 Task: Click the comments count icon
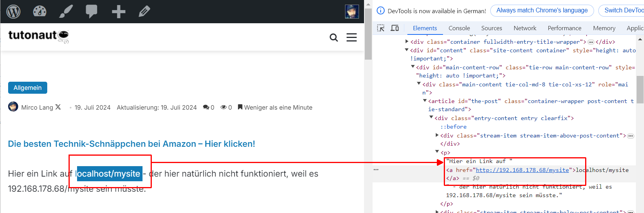(206, 107)
